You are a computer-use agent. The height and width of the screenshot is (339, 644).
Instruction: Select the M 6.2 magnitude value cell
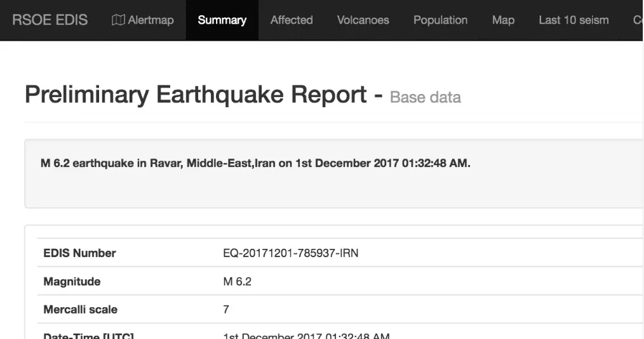(x=237, y=281)
